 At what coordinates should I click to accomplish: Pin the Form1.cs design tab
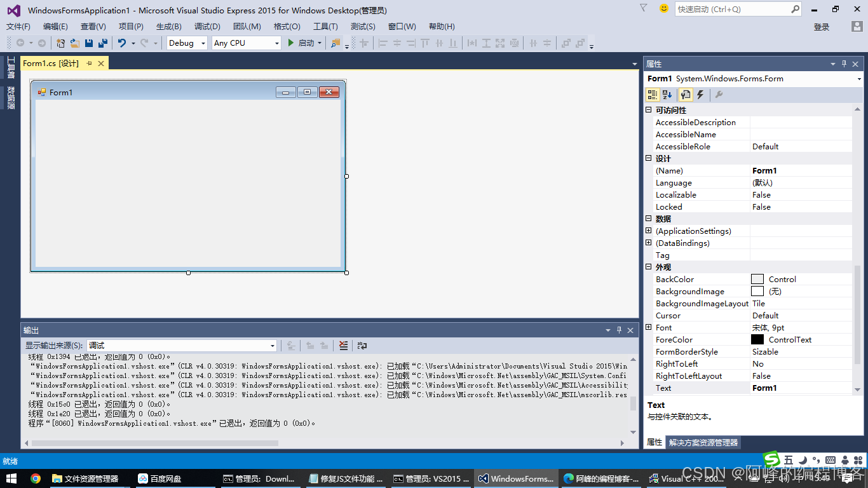89,63
